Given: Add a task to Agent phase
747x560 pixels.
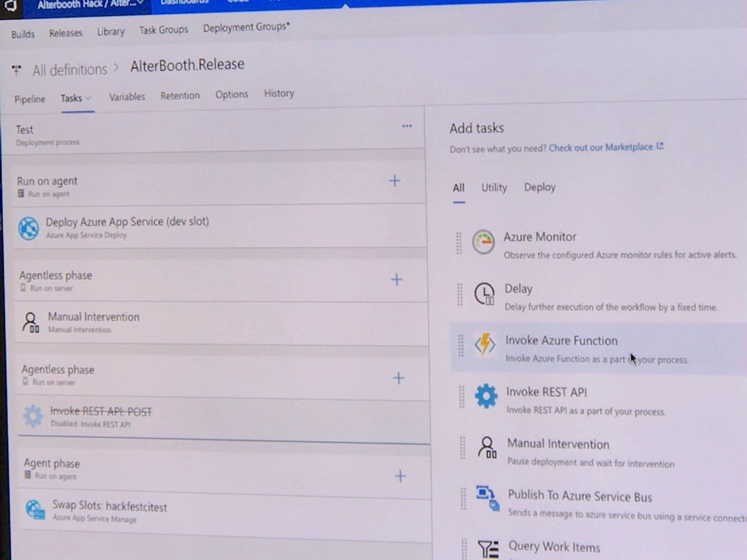Looking at the screenshot, I should tap(400, 476).
